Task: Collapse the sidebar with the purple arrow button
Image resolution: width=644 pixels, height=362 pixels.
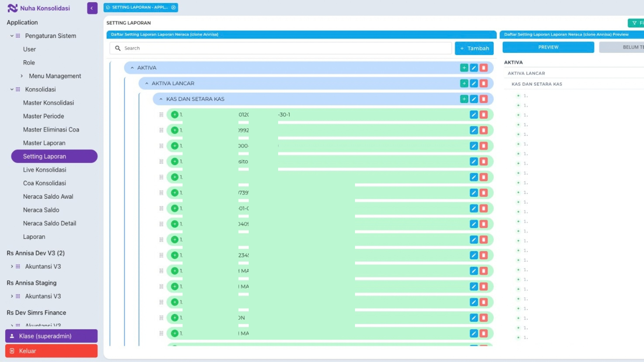Action: point(92,8)
